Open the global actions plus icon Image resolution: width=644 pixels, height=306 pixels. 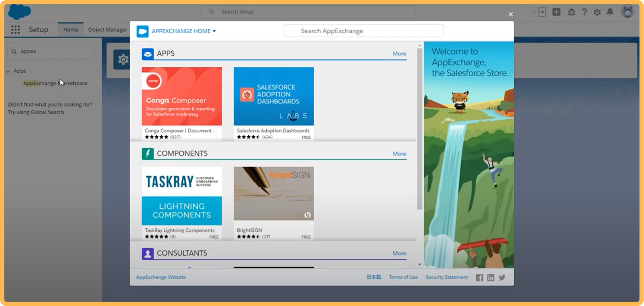click(x=556, y=12)
